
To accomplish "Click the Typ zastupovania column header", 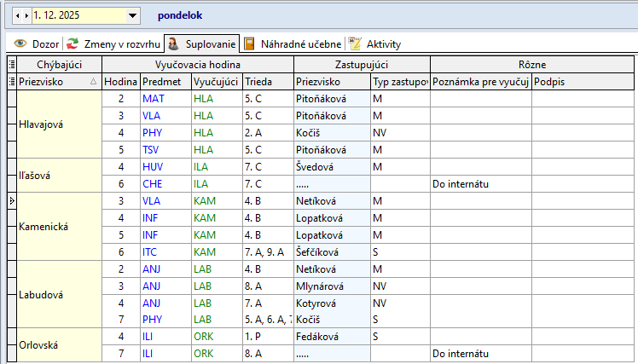I will (399, 81).
